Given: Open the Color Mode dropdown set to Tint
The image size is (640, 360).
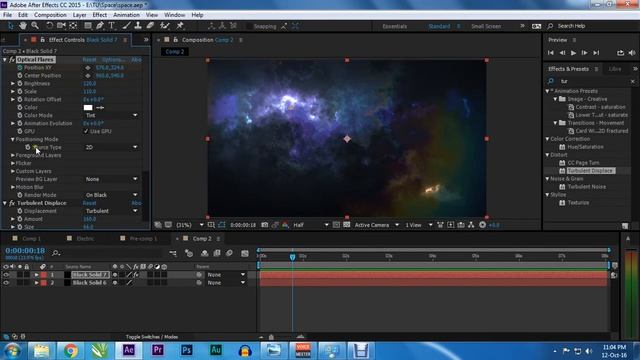Looking at the screenshot, I should (x=111, y=116).
